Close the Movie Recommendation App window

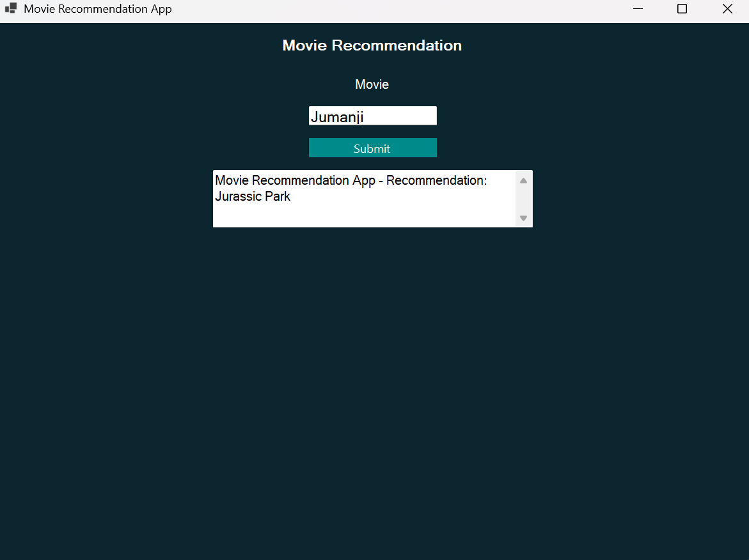click(727, 9)
